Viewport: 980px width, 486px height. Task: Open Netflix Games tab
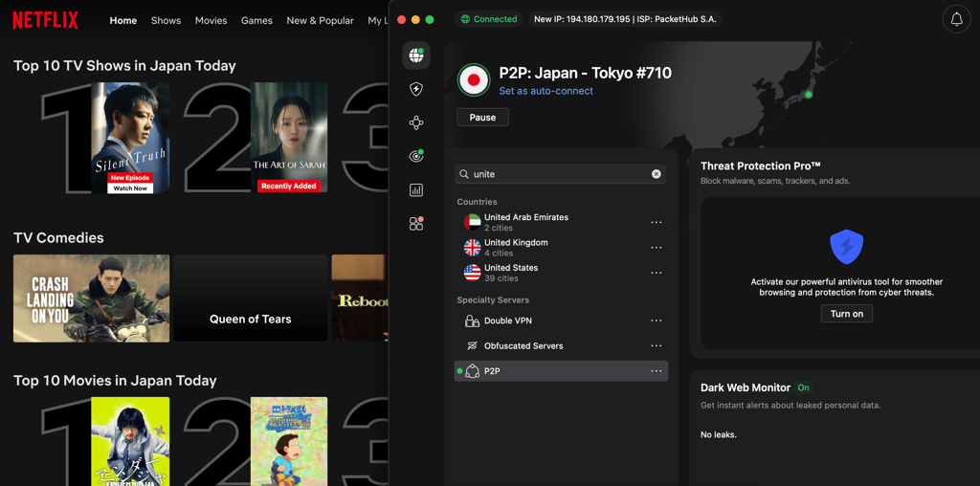pos(256,21)
